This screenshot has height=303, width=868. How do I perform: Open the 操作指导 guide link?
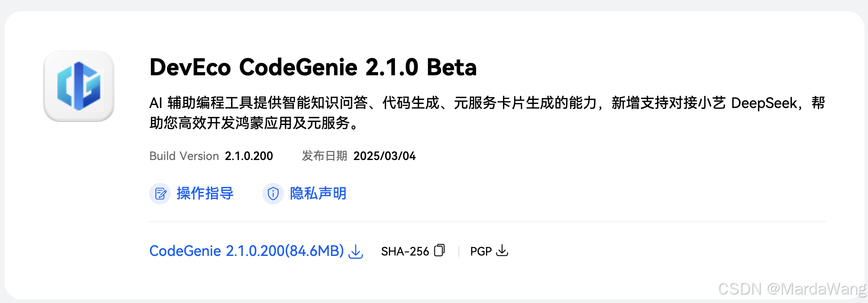[x=205, y=194]
